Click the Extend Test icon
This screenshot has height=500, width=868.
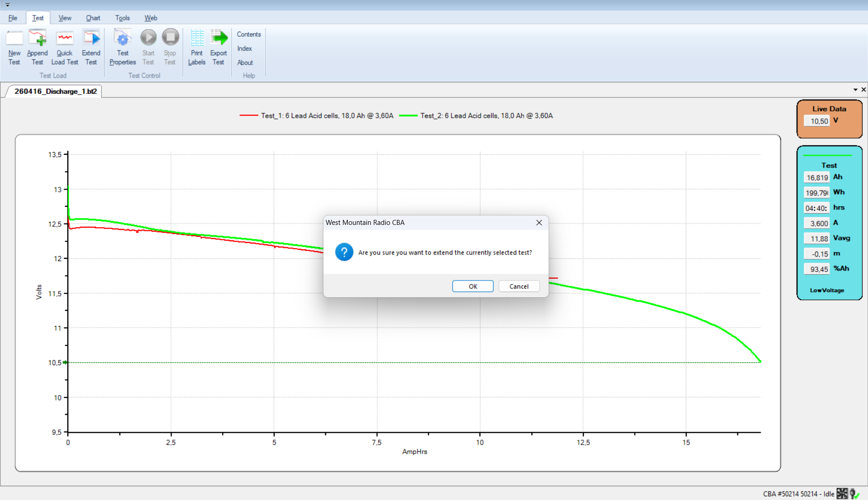[x=91, y=38]
